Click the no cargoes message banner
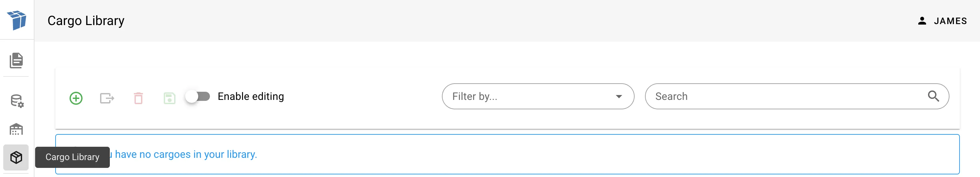This screenshot has height=177, width=980. click(x=533, y=154)
